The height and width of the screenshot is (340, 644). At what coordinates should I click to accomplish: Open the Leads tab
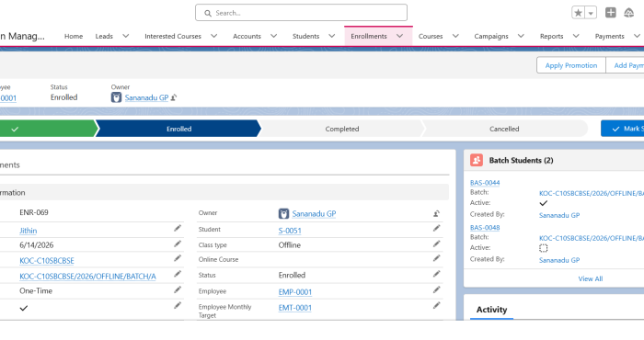point(104,36)
